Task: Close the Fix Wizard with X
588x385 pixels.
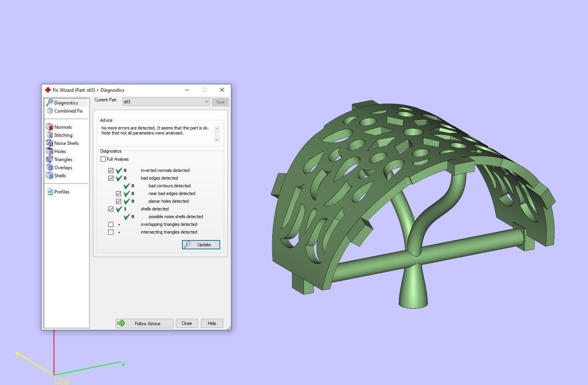Action: coord(222,90)
